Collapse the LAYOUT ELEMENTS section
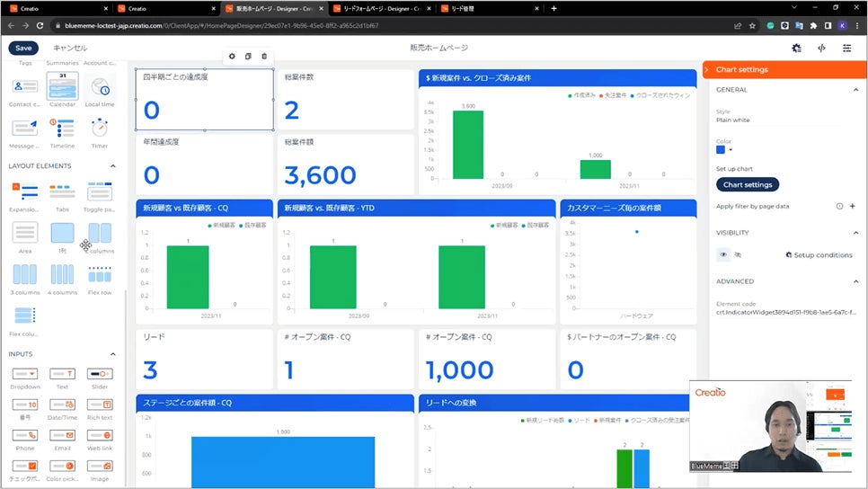The height and width of the screenshot is (489, 868). coord(113,166)
